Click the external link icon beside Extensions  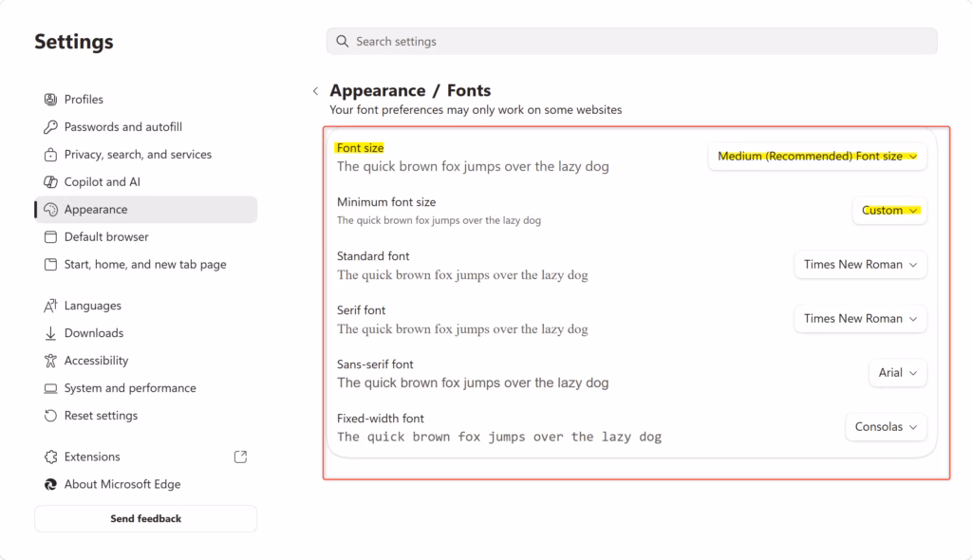(x=240, y=457)
